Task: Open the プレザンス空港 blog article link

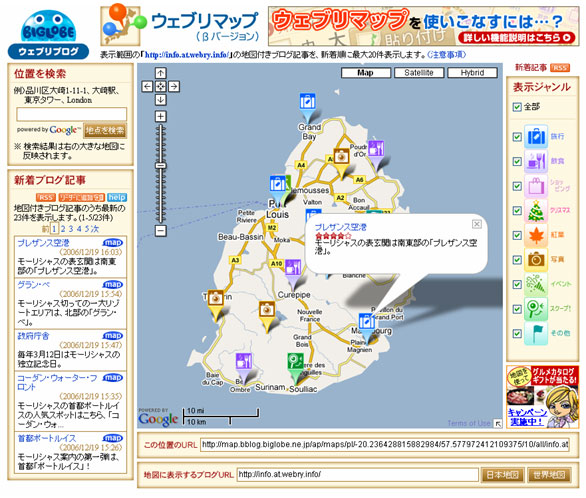Action: 43,243
